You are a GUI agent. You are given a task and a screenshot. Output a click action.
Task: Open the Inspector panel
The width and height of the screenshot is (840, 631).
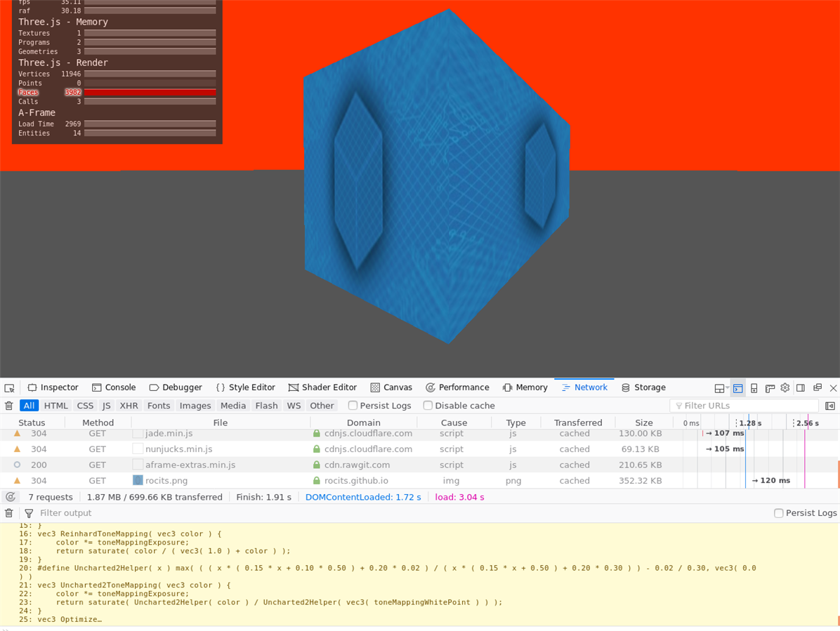coord(53,387)
